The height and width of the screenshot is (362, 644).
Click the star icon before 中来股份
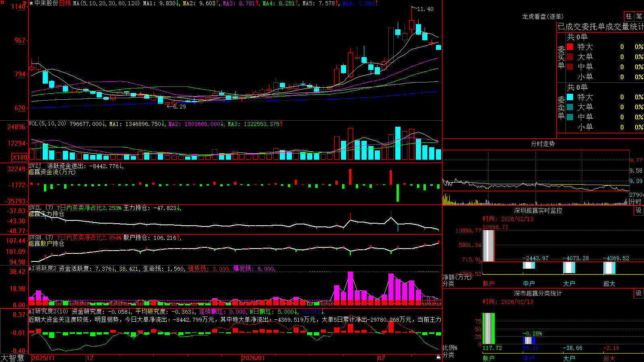pyautogui.click(x=31, y=3)
